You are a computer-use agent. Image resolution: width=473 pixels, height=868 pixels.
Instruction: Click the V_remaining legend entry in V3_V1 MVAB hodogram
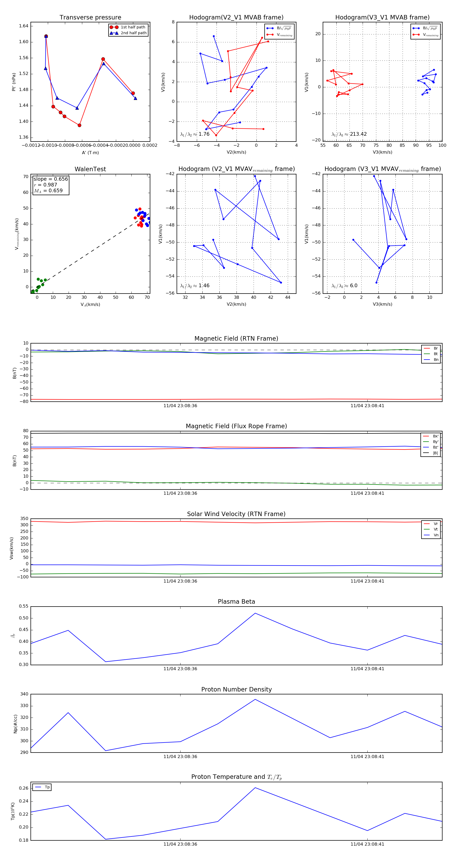(x=426, y=35)
